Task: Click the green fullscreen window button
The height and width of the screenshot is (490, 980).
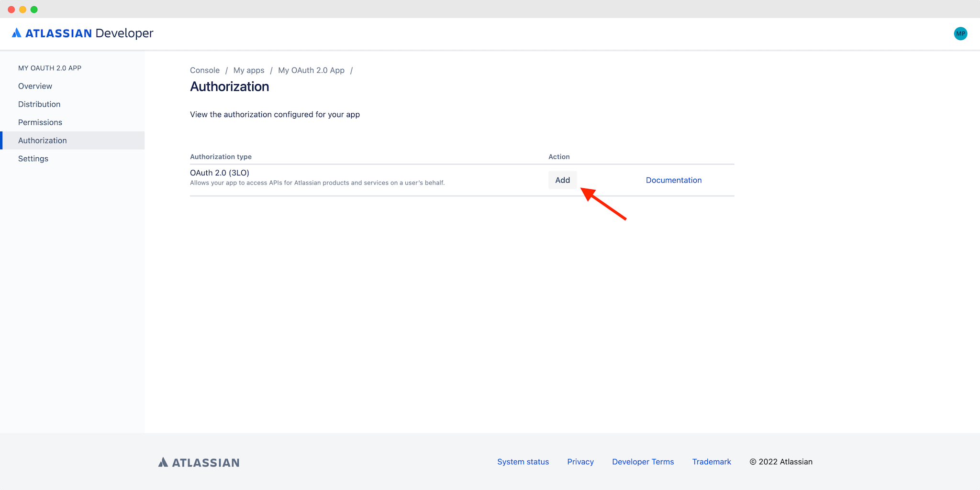Action: click(34, 10)
